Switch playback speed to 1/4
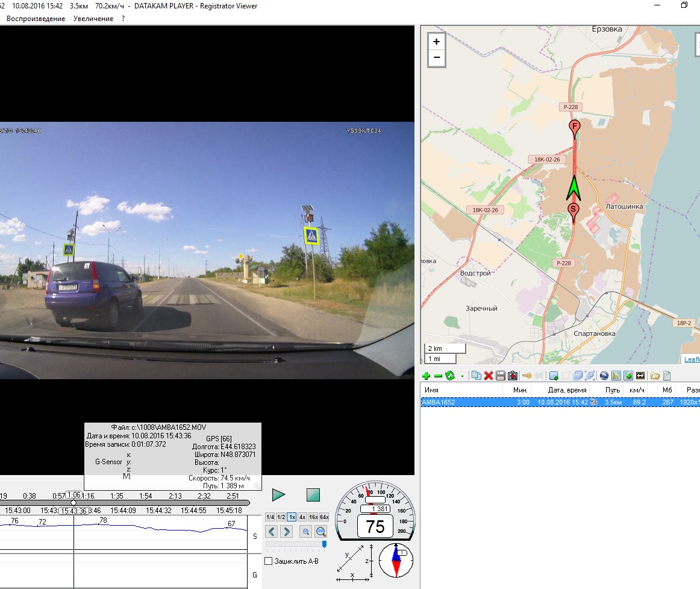The image size is (700, 589). 270,517
